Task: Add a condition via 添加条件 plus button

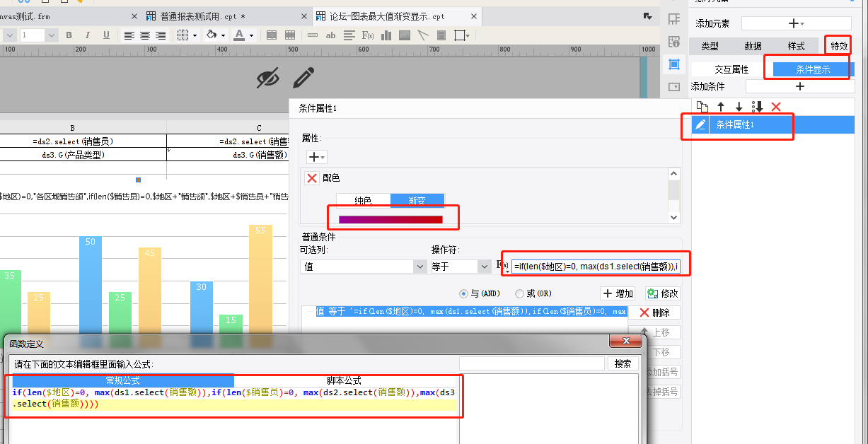Action: click(800, 86)
